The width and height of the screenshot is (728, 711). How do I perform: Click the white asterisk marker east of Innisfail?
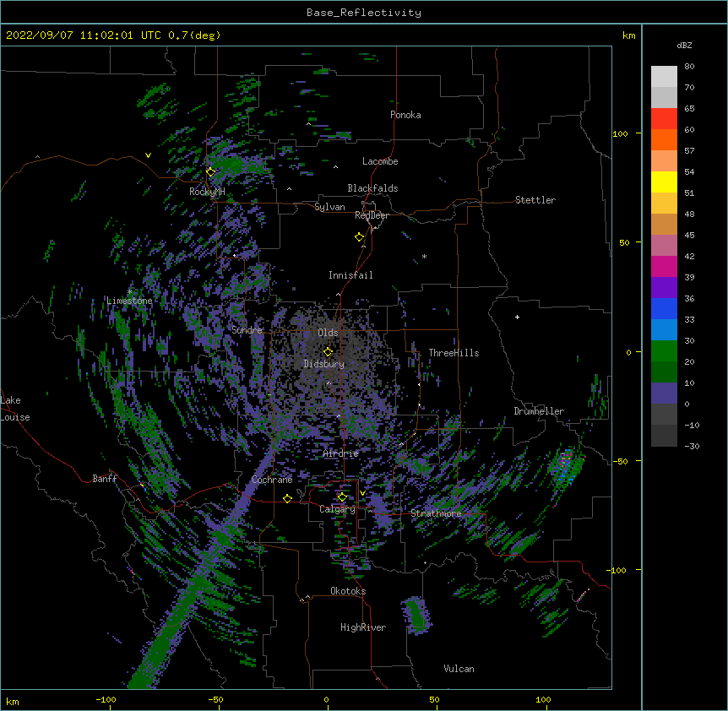[x=424, y=257]
